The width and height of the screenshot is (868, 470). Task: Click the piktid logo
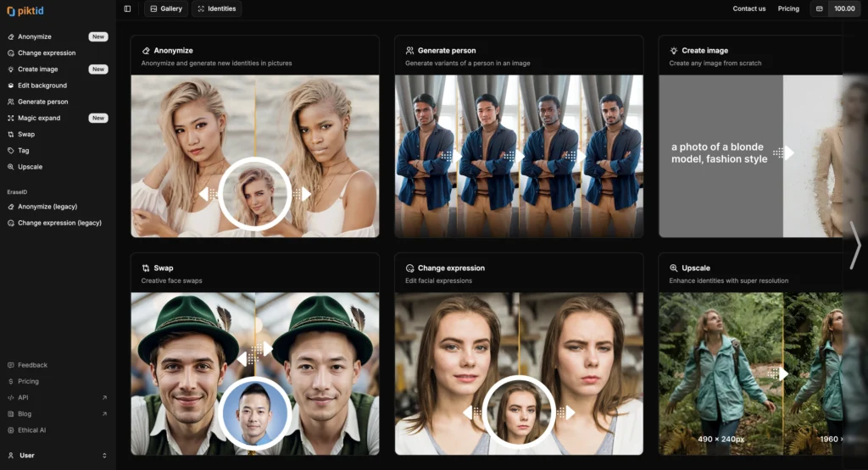[x=25, y=11]
